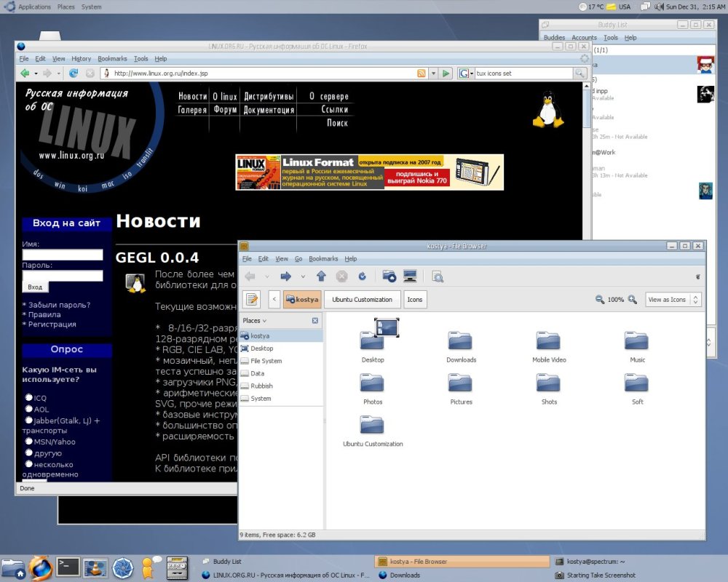Click the kostya path bar button
The width and height of the screenshot is (728, 582).
302,299
